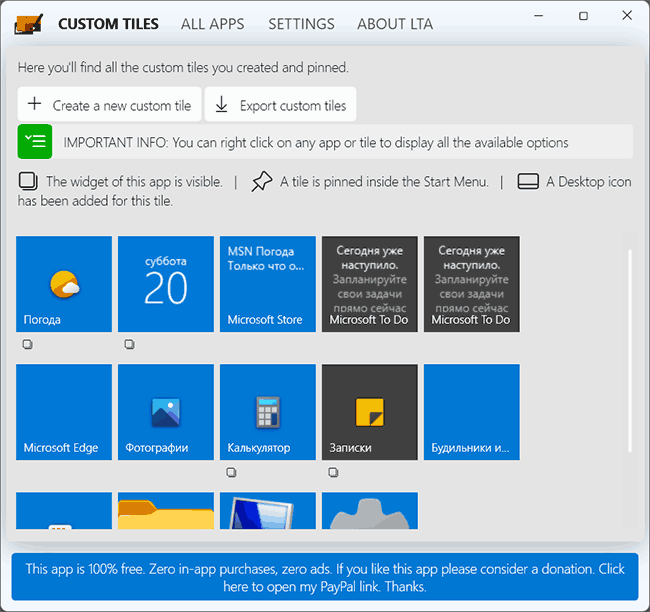Click the plus icon on create button
Viewport: 650px width, 612px height.
(35, 103)
